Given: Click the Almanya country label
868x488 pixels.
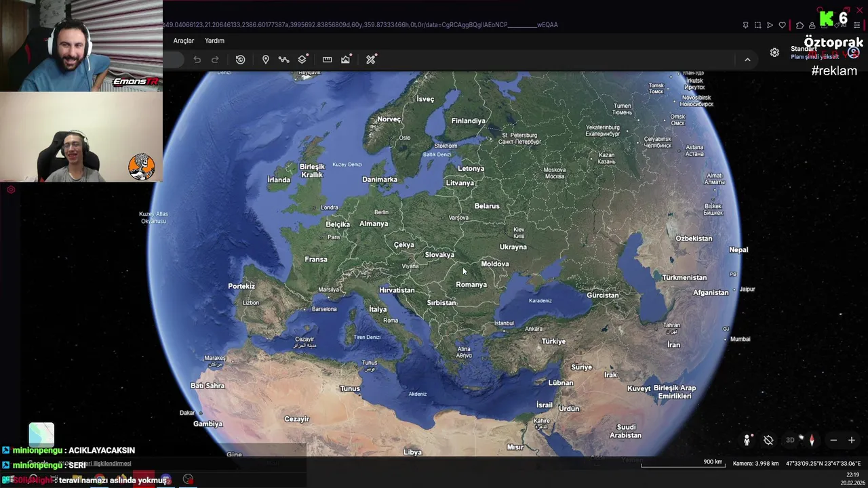Looking at the screenshot, I should [x=374, y=224].
